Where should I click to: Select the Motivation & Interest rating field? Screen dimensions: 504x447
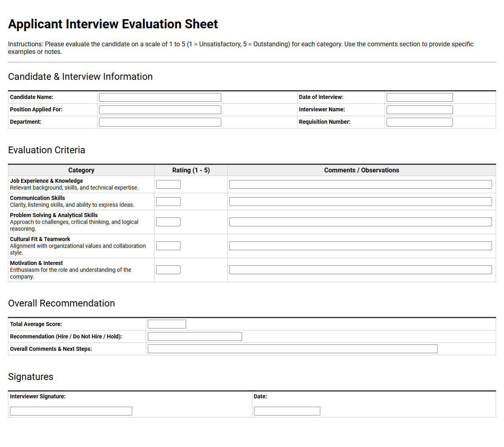coord(168,270)
